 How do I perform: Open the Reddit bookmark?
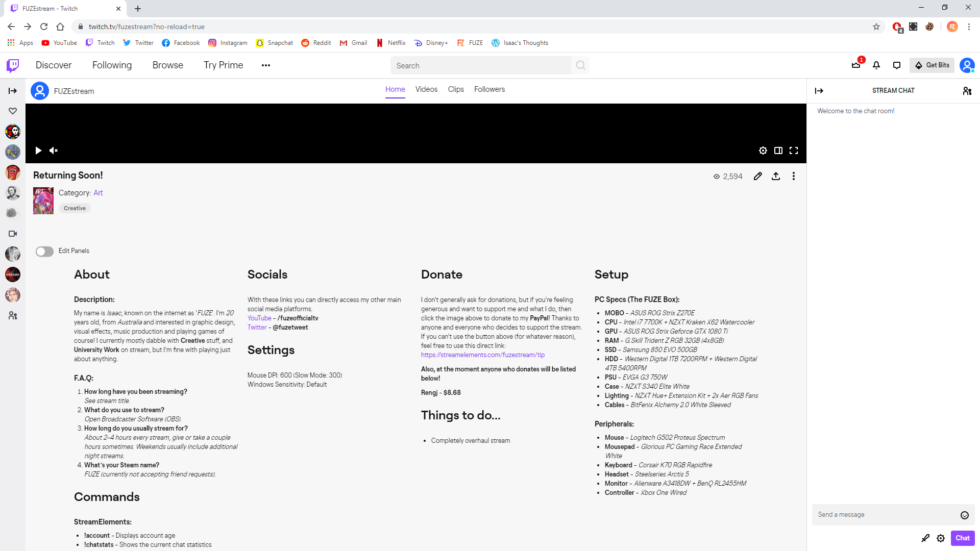pyautogui.click(x=316, y=43)
